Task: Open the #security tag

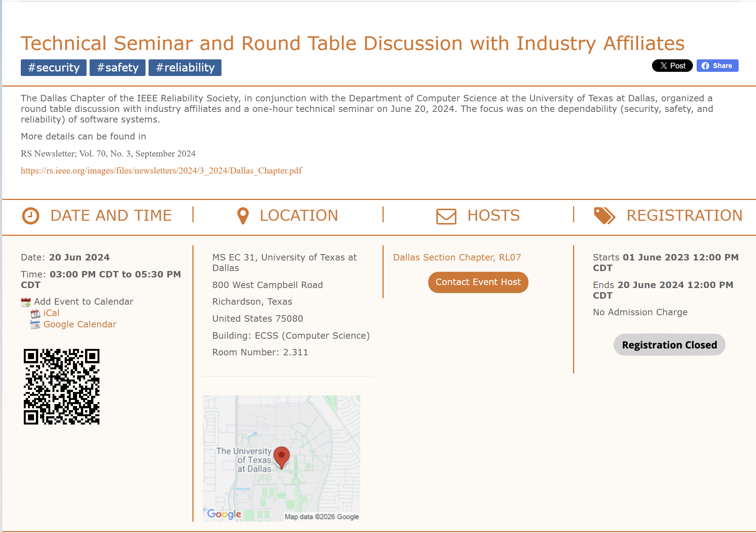Action: [54, 68]
